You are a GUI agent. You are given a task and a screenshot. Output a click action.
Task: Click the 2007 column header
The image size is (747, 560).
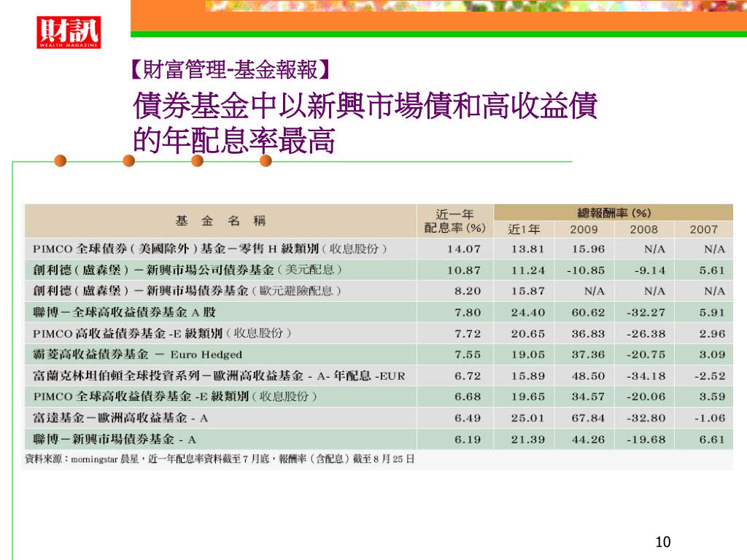[703, 229]
